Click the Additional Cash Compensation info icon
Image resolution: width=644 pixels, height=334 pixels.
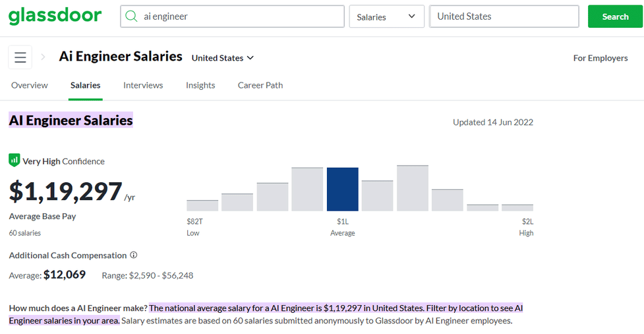coord(134,255)
